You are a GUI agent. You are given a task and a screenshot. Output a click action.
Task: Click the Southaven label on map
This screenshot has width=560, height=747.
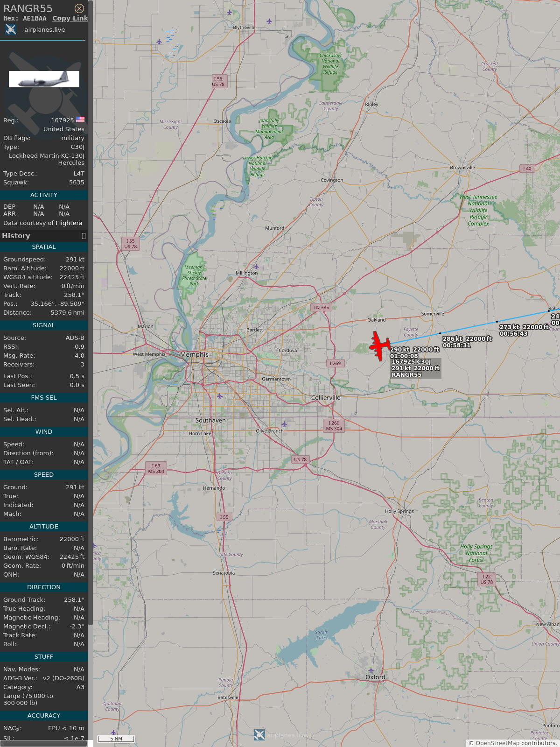(x=210, y=421)
